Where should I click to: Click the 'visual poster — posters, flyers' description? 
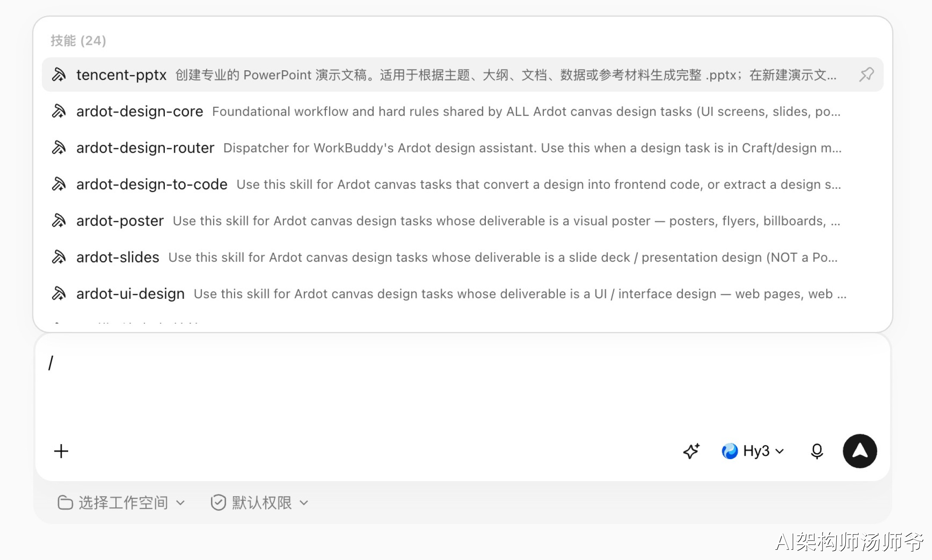[x=507, y=221]
